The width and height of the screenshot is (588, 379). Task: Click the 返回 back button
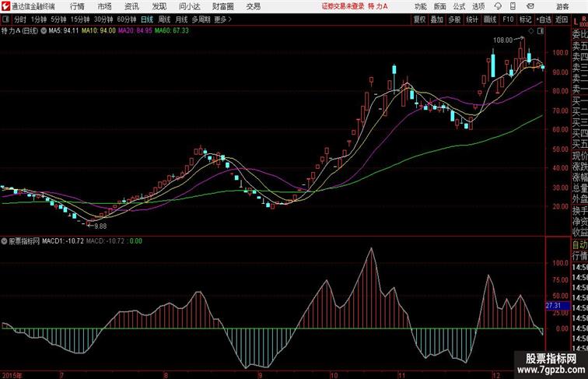562,19
